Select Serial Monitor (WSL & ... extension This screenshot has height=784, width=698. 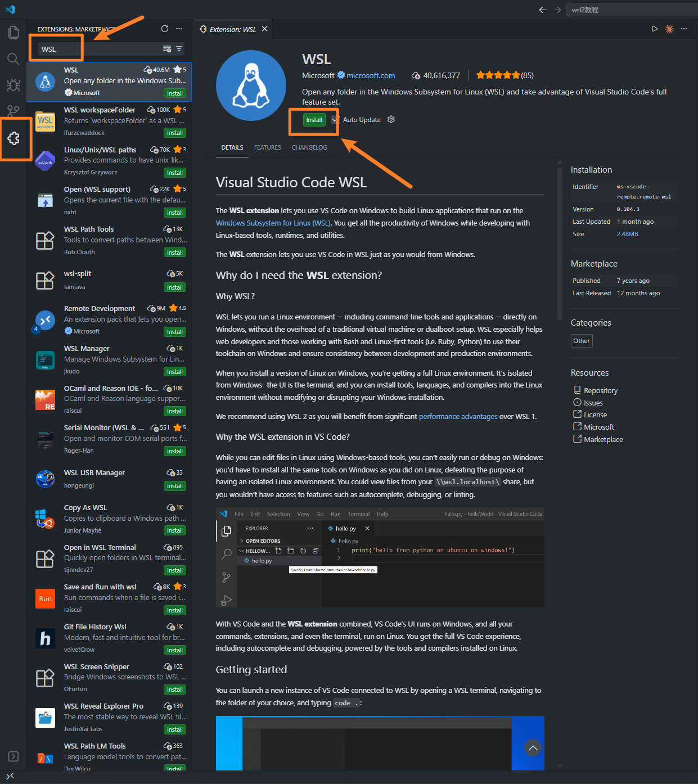pos(110,439)
